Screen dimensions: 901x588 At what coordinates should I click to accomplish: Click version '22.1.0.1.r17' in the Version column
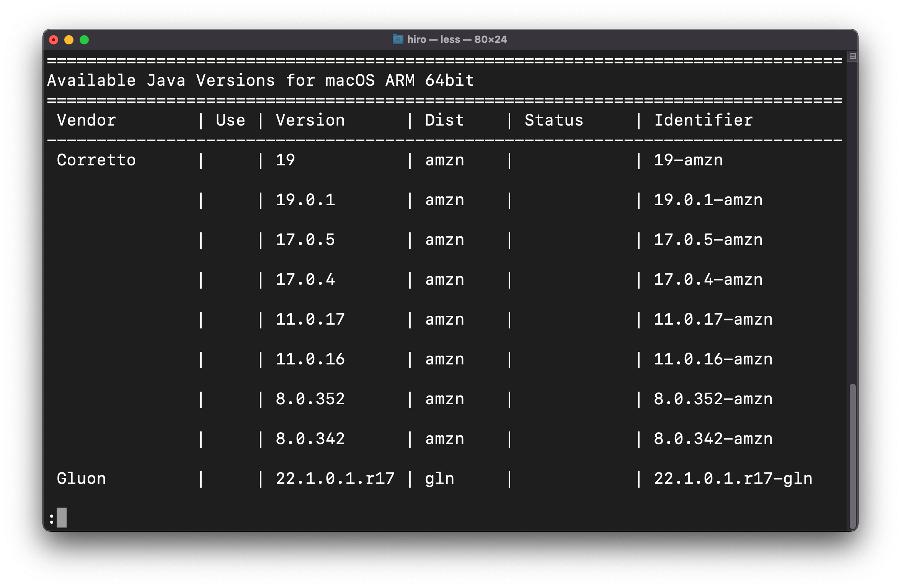(335, 479)
